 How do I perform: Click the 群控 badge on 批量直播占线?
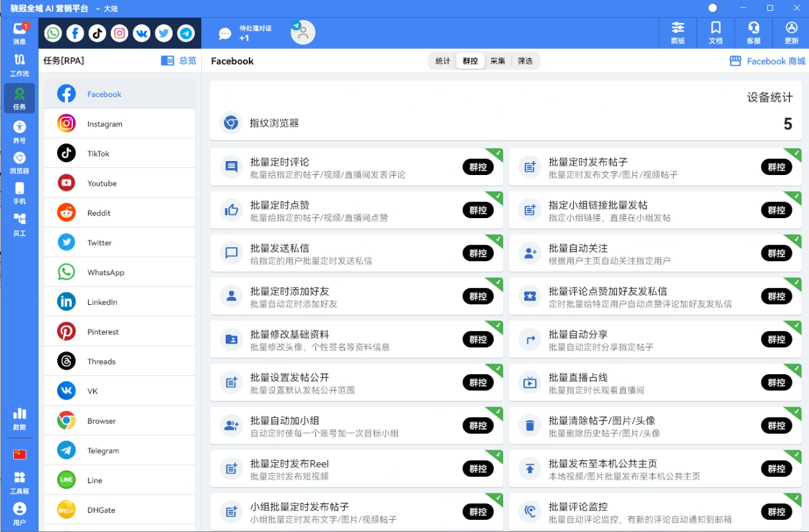(776, 382)
